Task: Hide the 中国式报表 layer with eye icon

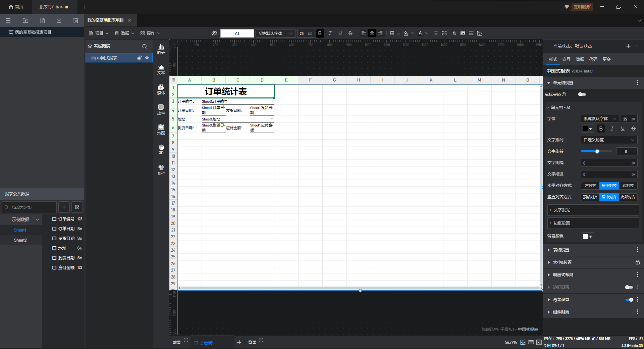Action: click(x=147, y=58)
